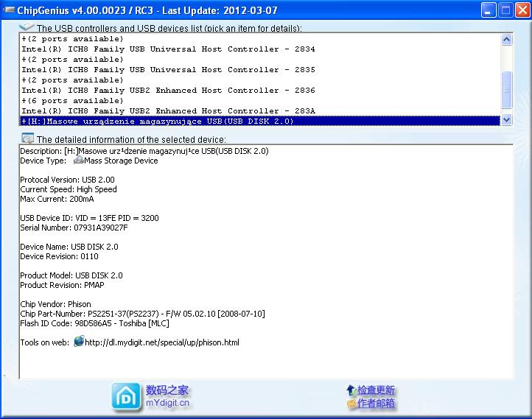Minimize the ChipGenius window
This screenshot has width=532, height=419.
pyautogui.click(x=489, y=10)
